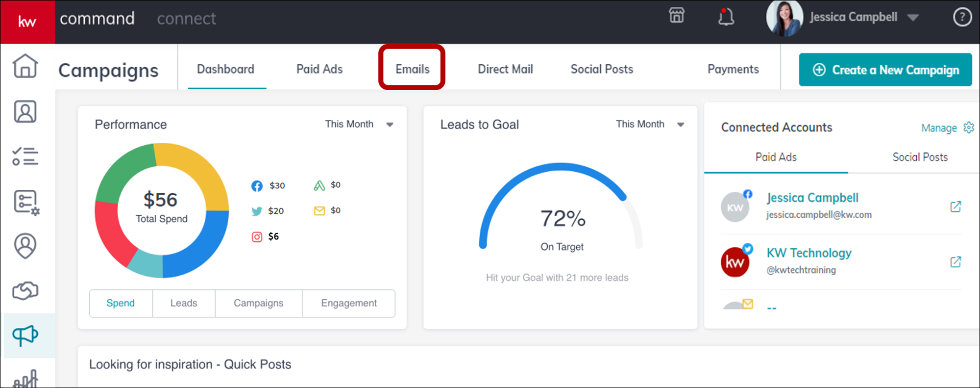Select the Campaigns performance view

click(258, 303)
